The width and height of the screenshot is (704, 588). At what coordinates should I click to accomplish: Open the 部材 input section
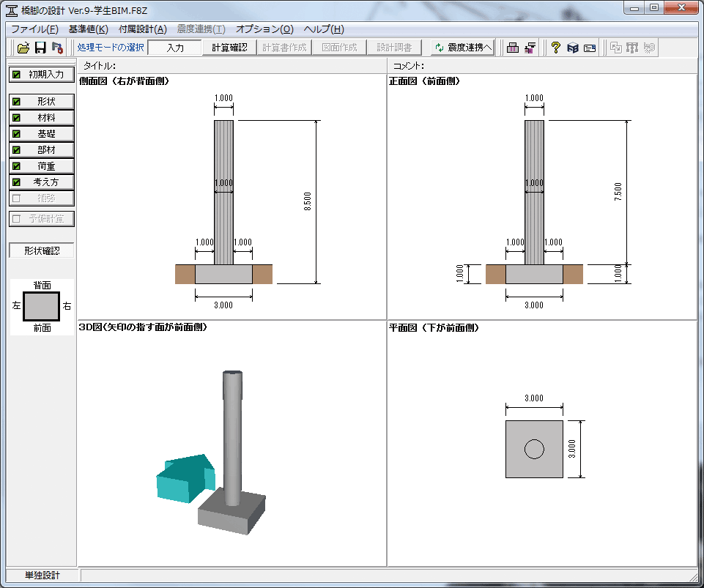pyautogui.click(x=42, y=150)
